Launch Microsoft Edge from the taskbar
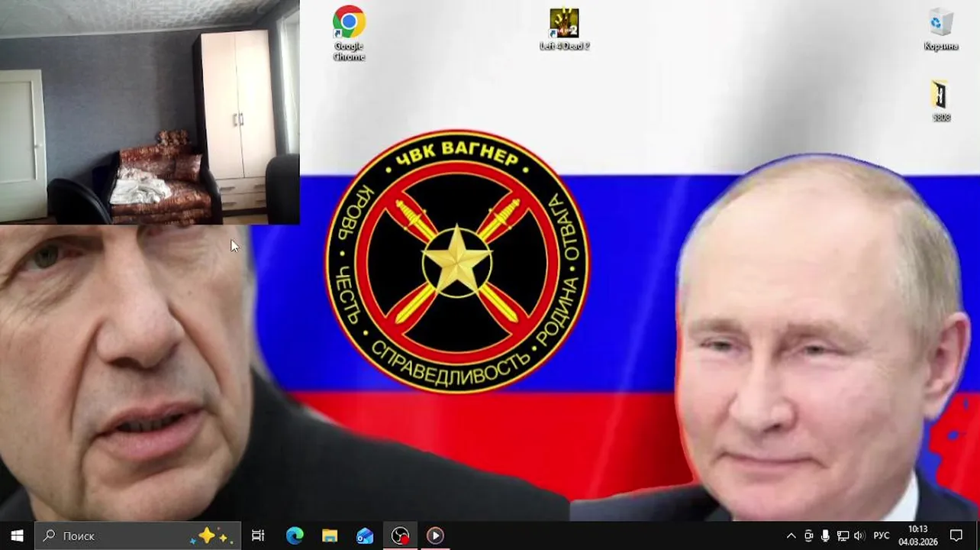Viewport: 980px width, 550px height. click(x=295, y=535)
